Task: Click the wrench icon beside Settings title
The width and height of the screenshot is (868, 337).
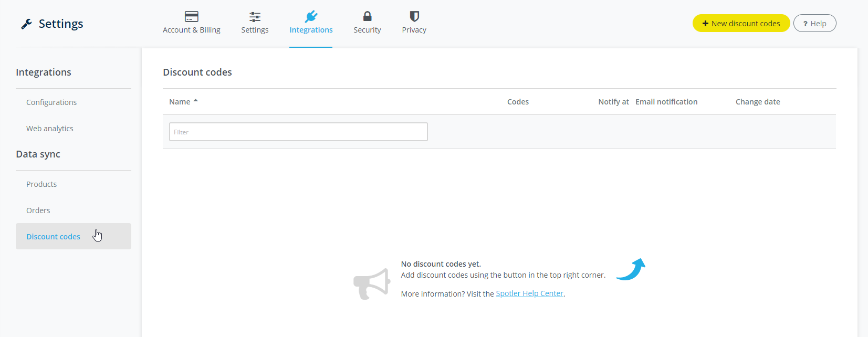Action: [26, 24]
